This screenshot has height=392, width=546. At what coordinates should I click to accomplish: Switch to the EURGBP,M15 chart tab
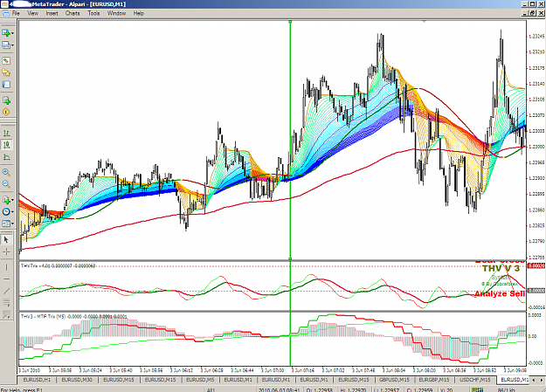(434, 380)
